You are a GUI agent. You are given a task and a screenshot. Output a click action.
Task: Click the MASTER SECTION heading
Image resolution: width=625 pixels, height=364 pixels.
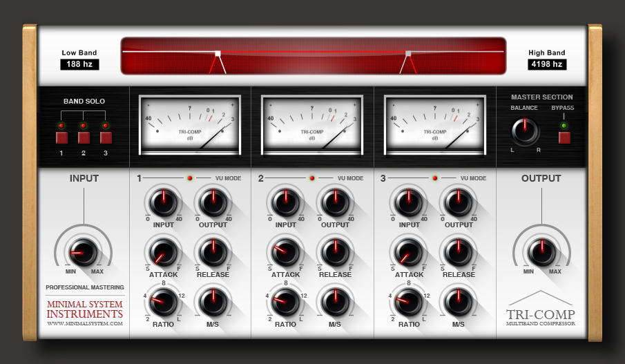[542, 97]
